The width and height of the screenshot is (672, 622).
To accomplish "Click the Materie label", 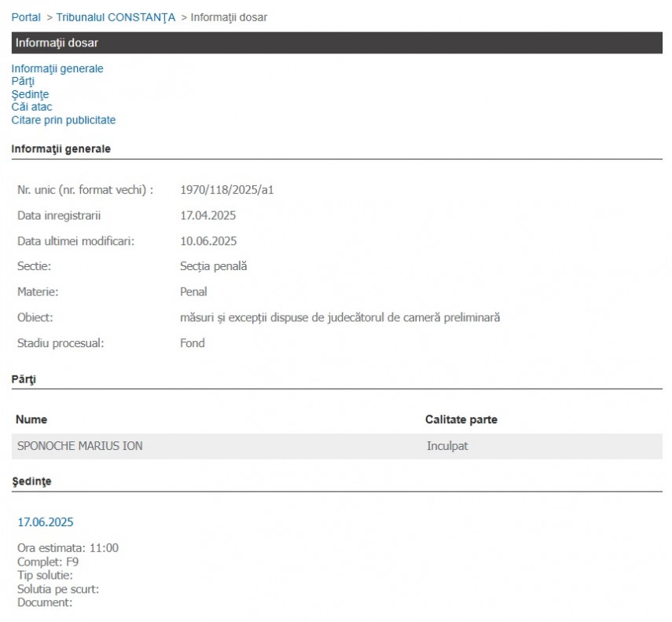I will [38, 292].
